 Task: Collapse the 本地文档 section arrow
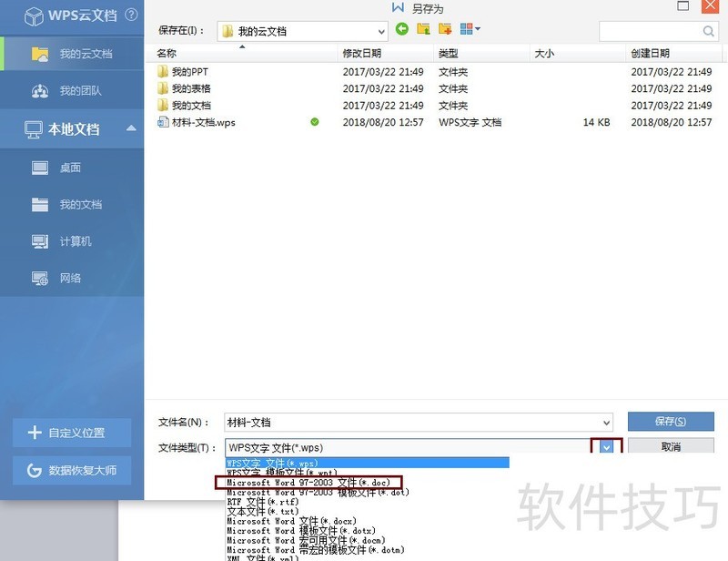(131, 127)
